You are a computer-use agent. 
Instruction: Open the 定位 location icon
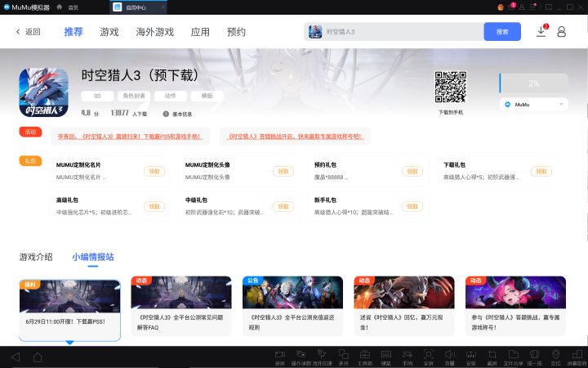point(556,354)
